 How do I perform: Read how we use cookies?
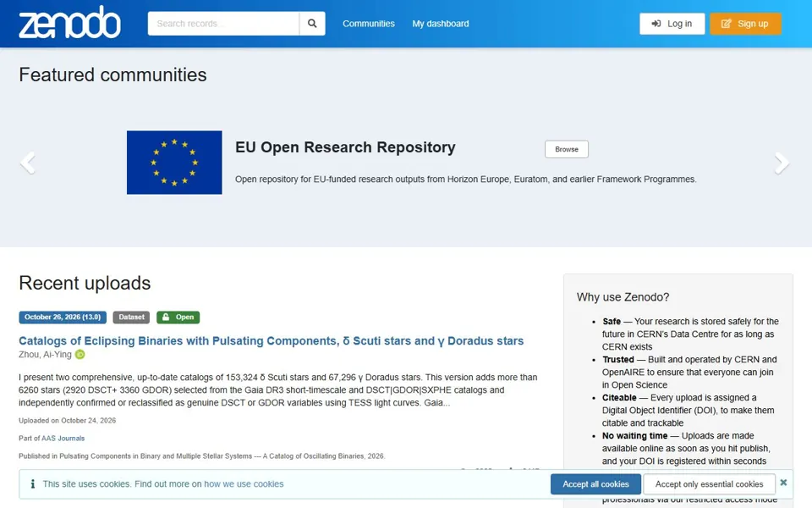244,483
